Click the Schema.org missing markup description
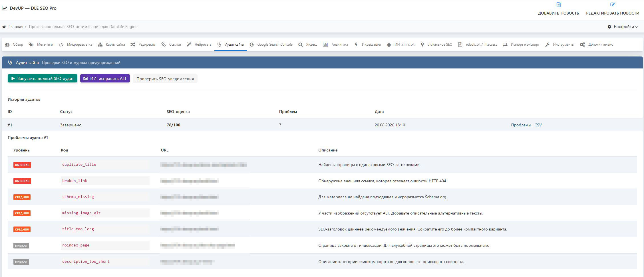The image size is (644, 277). pos(383,197)
